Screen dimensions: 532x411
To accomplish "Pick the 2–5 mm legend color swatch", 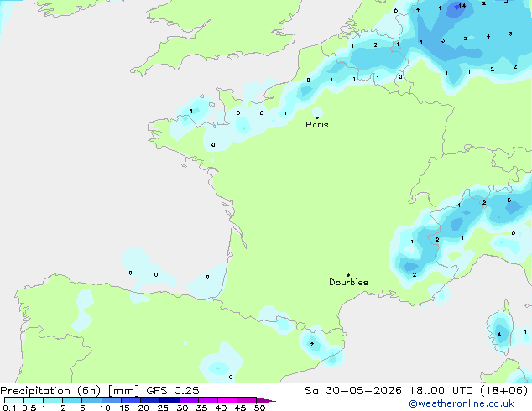I will [x=72, y=400].
